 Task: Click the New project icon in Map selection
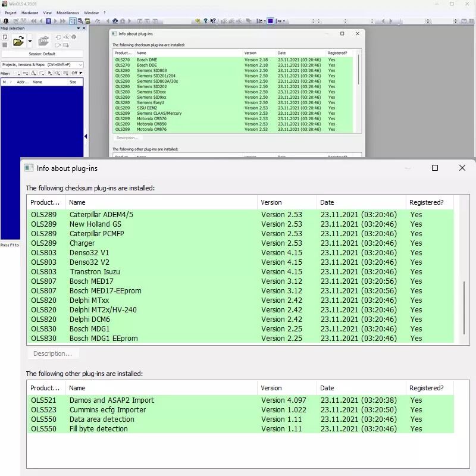coord(5,37)
